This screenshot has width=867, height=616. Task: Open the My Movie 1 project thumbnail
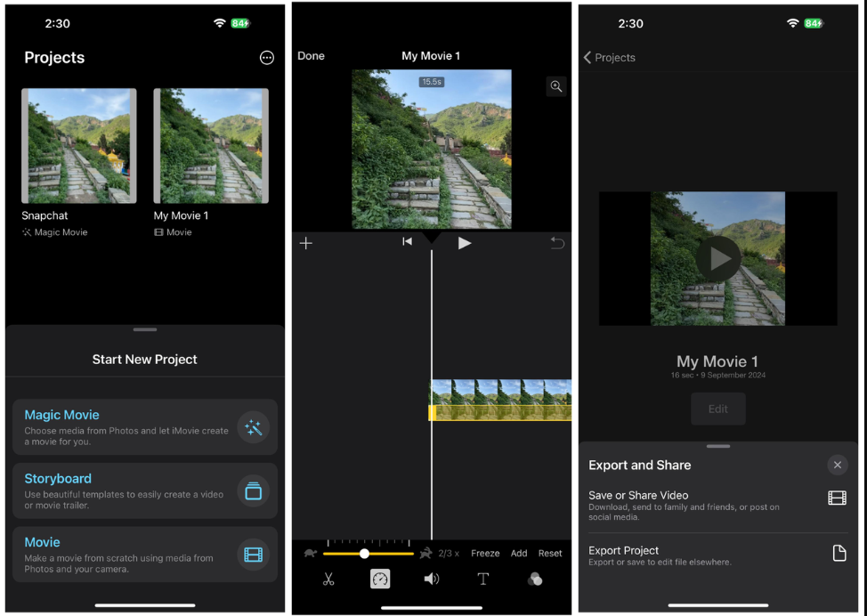pos(211,146)
